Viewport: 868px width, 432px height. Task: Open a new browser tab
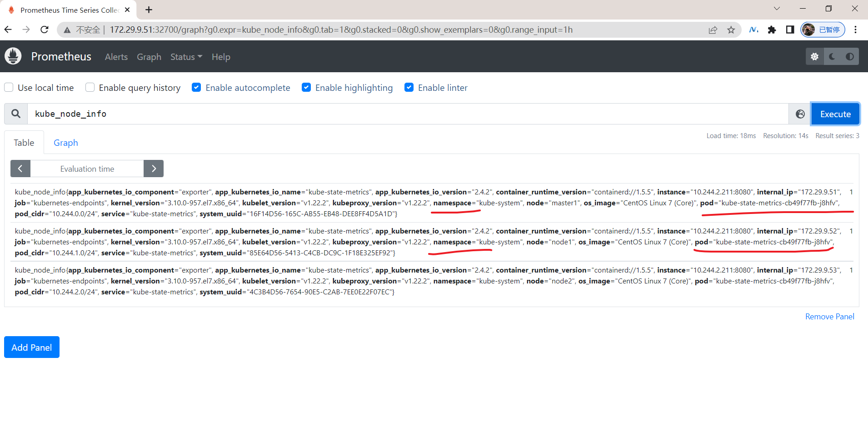pyautogui.click(x=149, y=10)
